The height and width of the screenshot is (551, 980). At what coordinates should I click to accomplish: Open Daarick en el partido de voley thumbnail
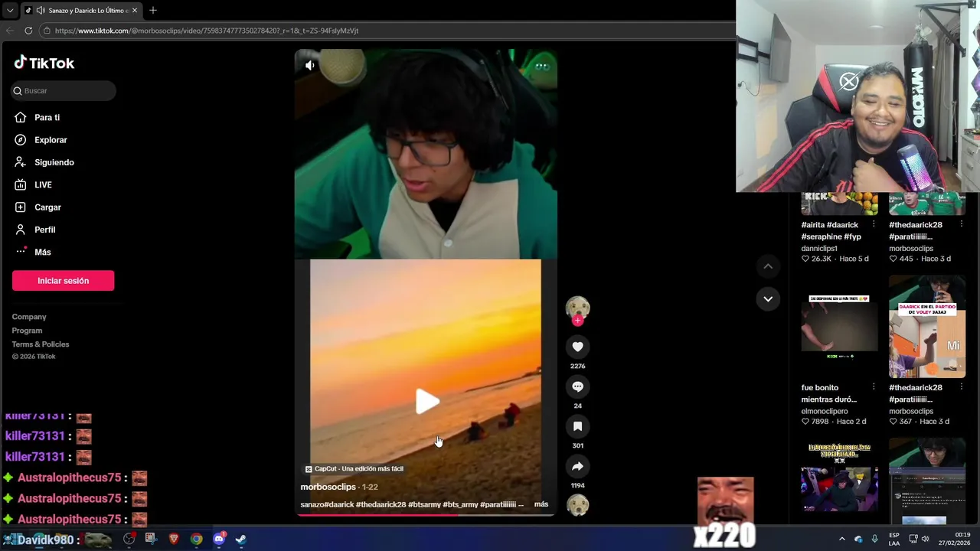(927, 327)
